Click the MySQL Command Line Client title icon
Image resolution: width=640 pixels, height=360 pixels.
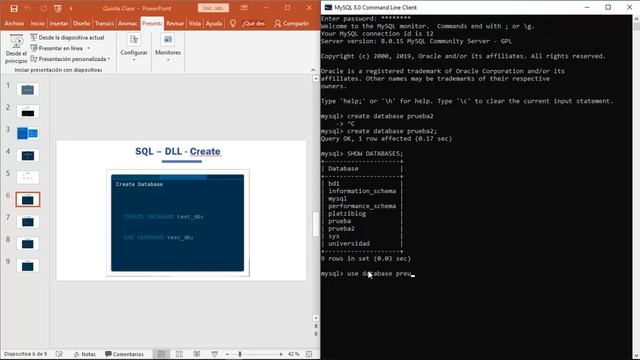click(x=328, y=7)
